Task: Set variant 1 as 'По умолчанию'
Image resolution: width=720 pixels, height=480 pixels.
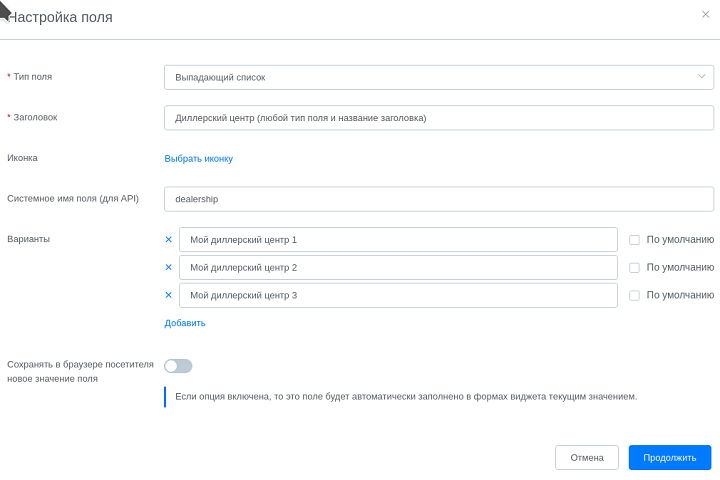Action: point(634,240)
